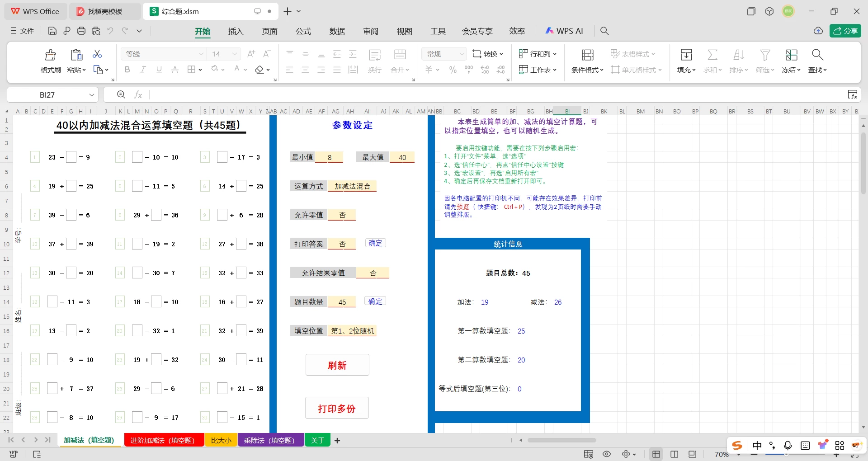
Task: Click the percent style icon
Action: point(453,70)
